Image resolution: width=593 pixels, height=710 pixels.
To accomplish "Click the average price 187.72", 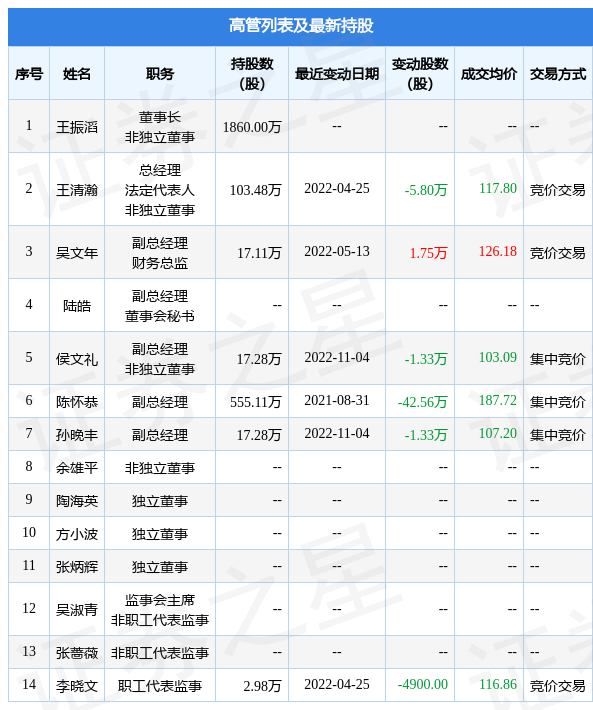I will pos(498,400).
